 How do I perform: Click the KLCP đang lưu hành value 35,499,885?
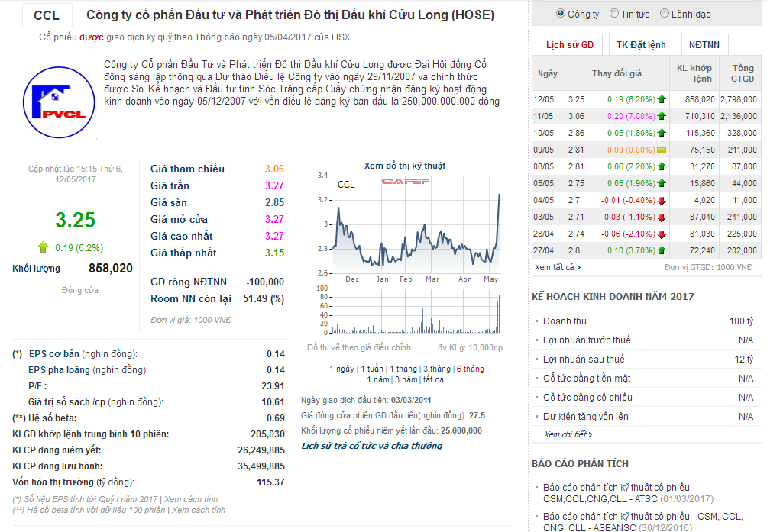pyautogui.click(x=261, y=466)
